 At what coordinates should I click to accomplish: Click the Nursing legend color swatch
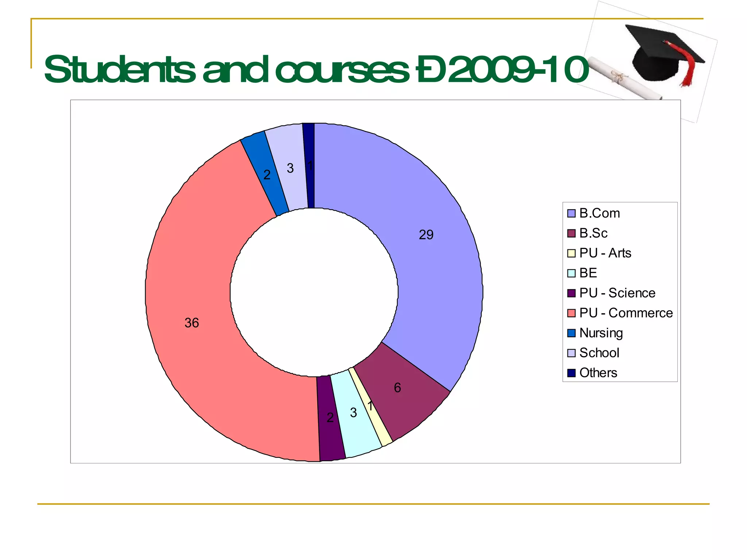(571, 333)
